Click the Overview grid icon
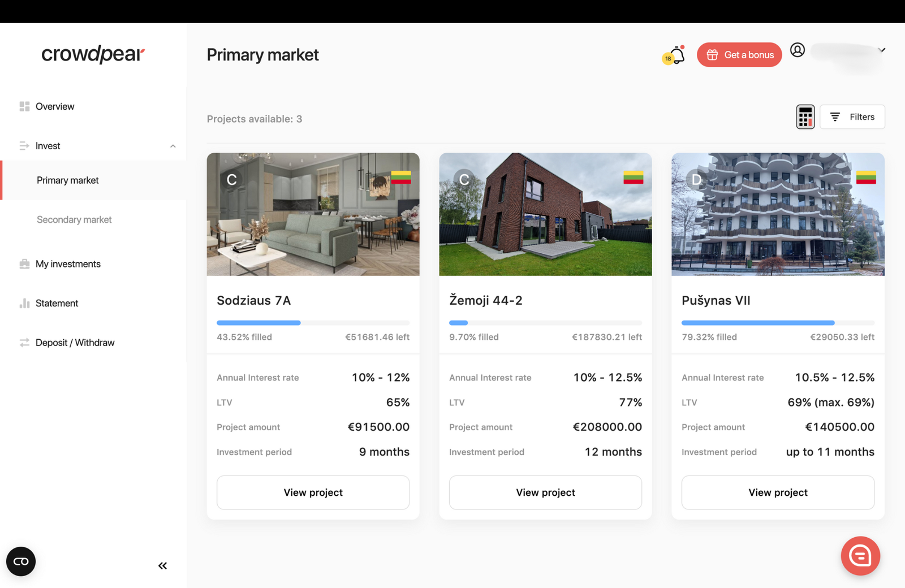Viewport: 905px width, 588px height. [x=24, y=106]
